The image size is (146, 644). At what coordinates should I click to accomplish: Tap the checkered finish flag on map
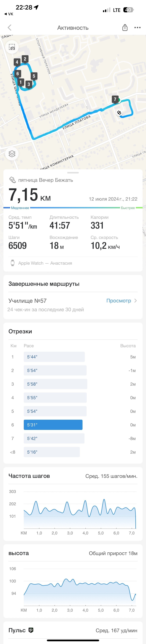click(x=119, y=113)
